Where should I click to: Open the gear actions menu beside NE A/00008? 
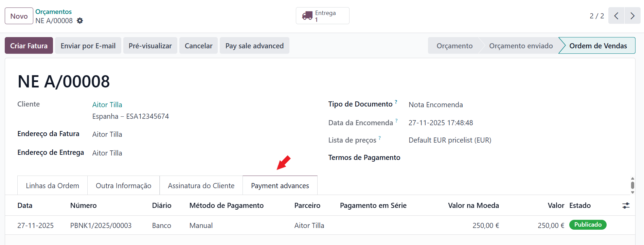point(80,21)
